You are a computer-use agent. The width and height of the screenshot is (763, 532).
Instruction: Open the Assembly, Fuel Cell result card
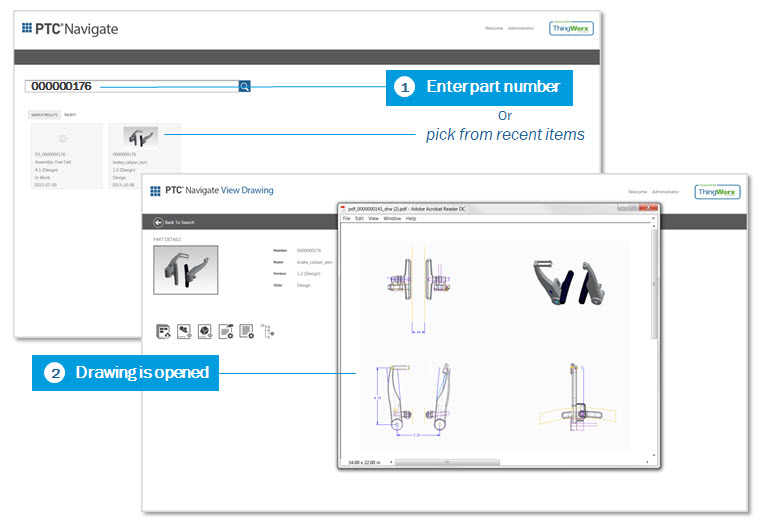(x=67, y=156)
